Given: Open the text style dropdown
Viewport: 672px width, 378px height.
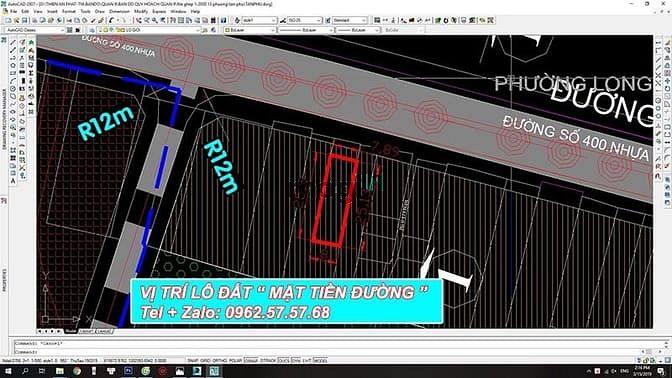Looking at the screenshot, I should point(259,20).
